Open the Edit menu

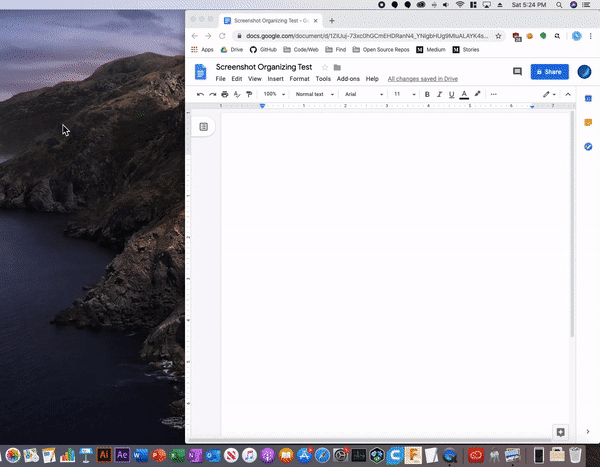[236, 79]
